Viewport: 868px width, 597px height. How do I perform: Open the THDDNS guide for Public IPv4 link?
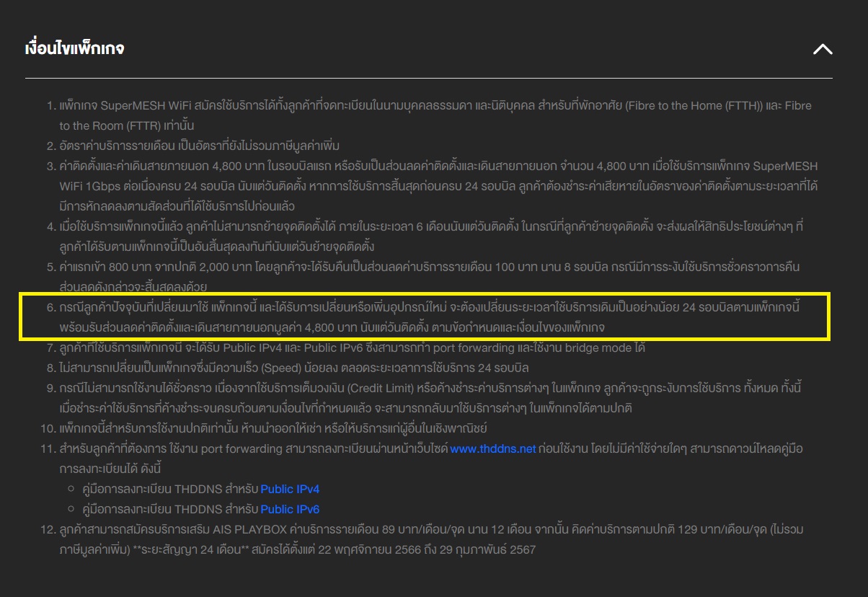pos(290,489)
